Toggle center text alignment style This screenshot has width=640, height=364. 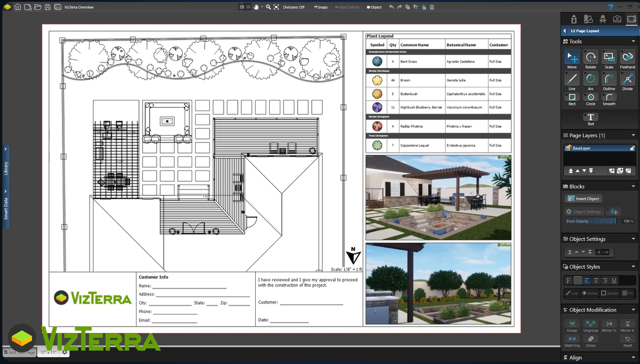(596, 280)
